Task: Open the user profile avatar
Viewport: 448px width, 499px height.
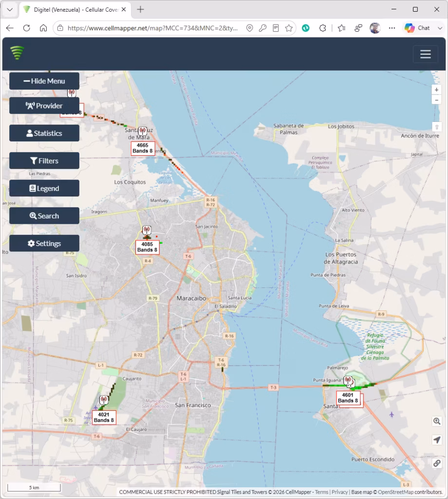Action: (375, 28)
